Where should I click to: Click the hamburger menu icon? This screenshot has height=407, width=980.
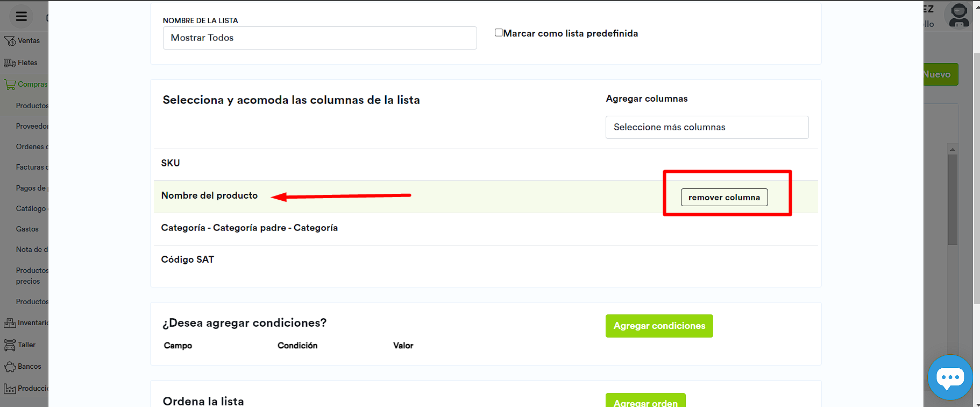point(22,16)
